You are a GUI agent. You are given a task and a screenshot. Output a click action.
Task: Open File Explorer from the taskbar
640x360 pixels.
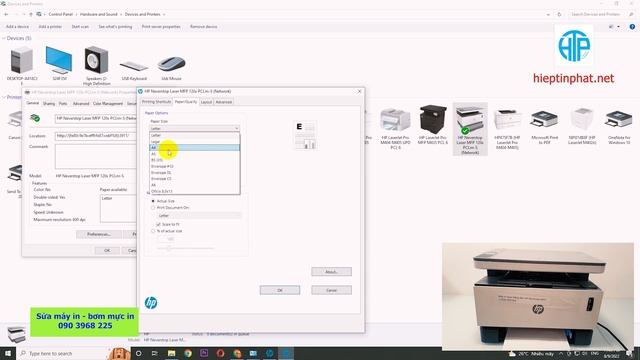pos(171,353)
